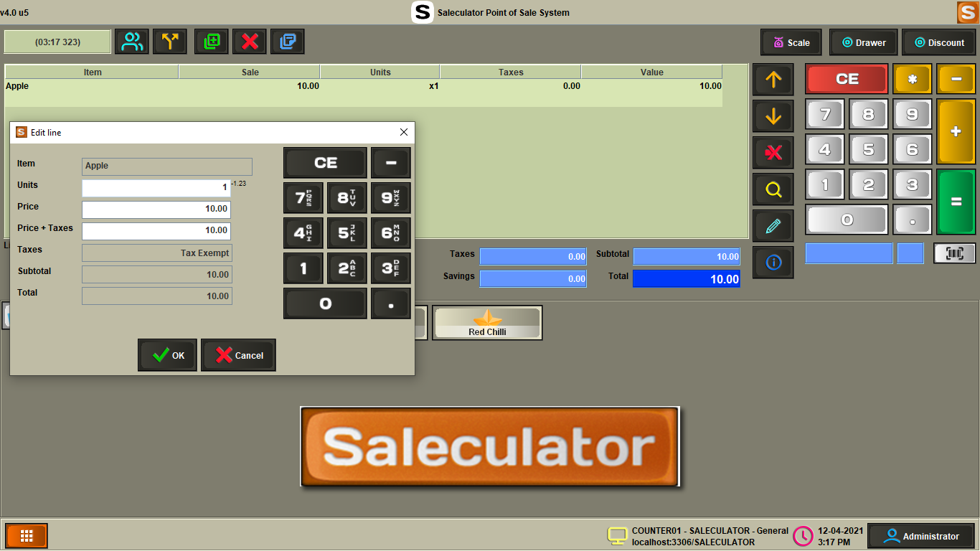
Task: Tap the 0 key on main silver keypad
Action: click(x=847, y=220)
